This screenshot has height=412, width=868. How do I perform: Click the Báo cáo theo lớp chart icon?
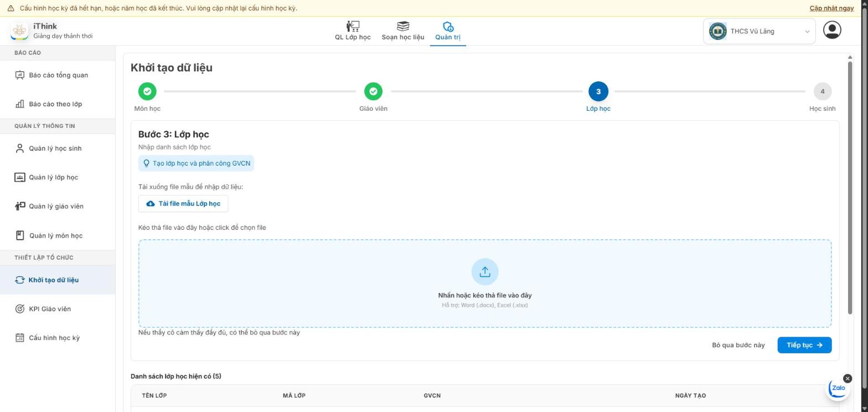click(x=20, y=104)
